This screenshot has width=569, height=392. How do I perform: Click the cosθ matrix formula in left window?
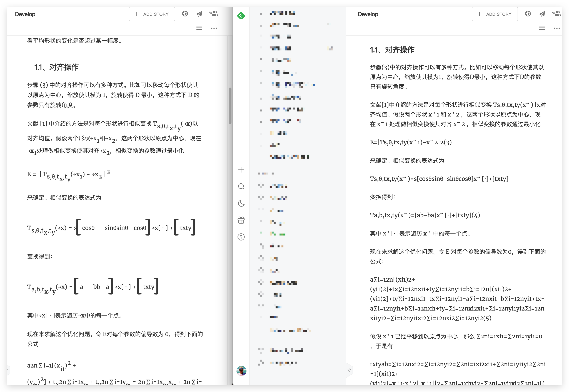(111, 228)
